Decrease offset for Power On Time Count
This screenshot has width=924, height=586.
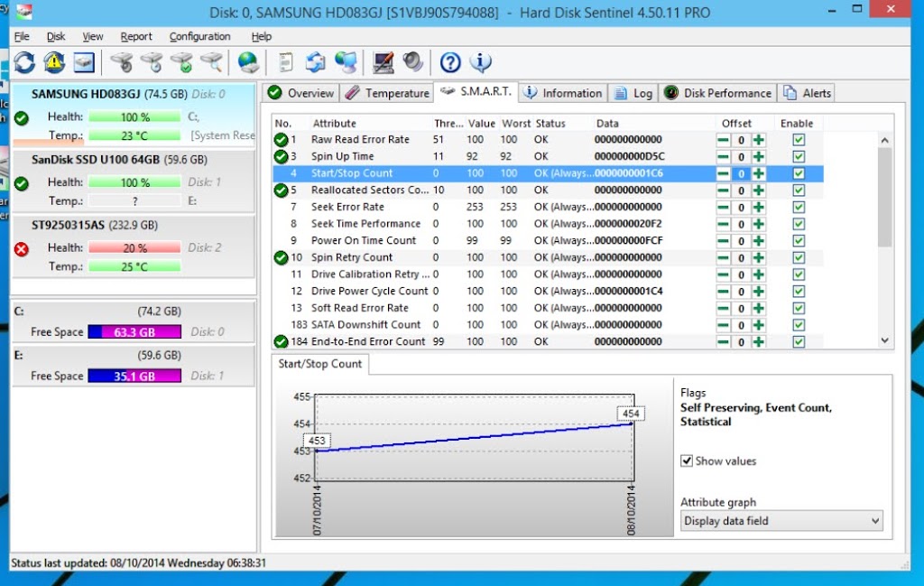coord(724,241)
